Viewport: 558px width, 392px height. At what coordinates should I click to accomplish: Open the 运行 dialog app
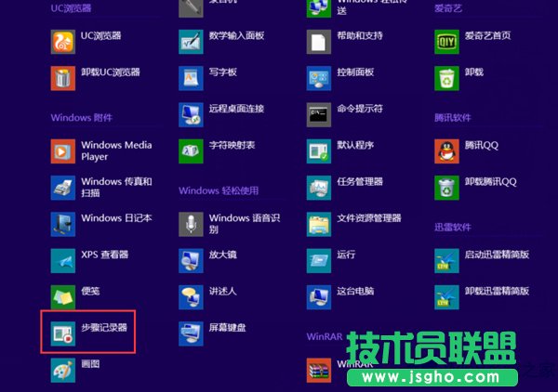(319, 261)
